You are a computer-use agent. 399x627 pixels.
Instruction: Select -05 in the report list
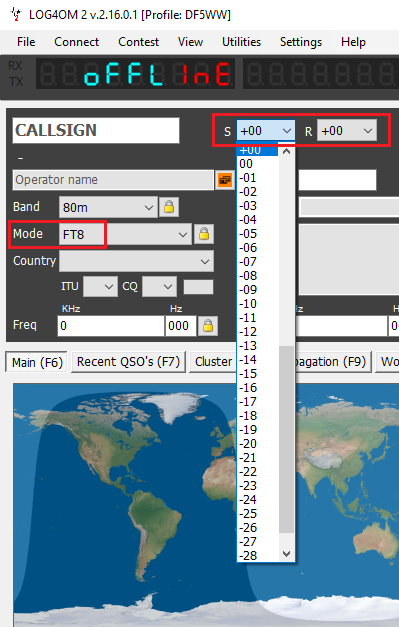(258, 234)
